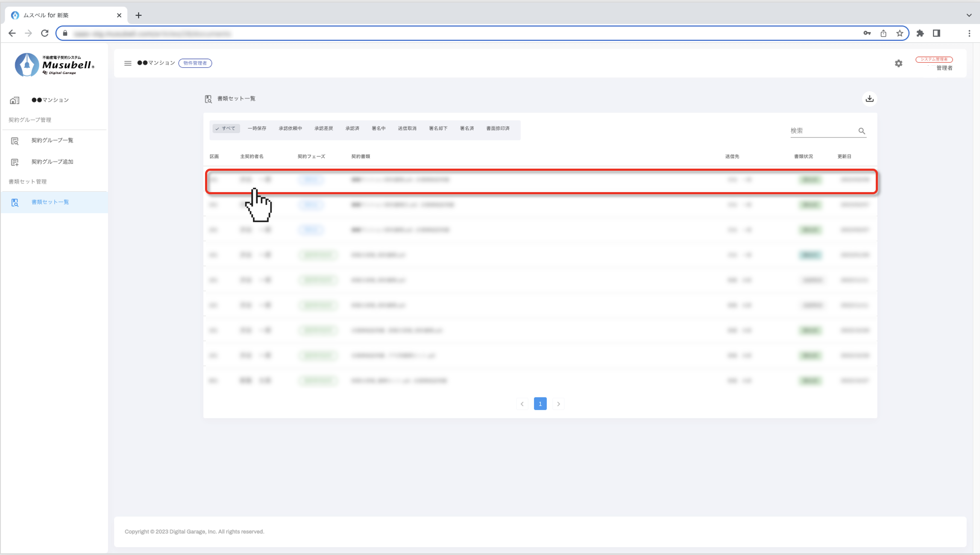Click the download icon above the table
The width and height of the screenshot is (980, 555).
869,99
